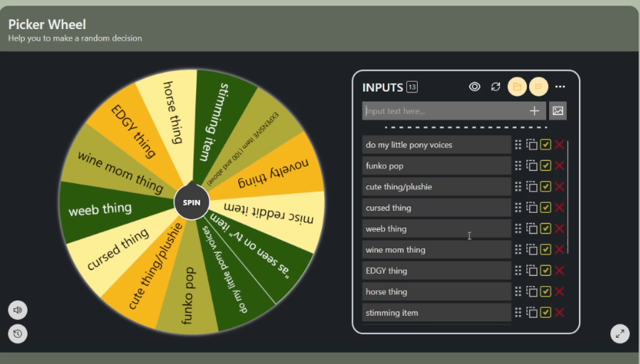Image resolution: width=640 pixels, height=364 pixels.
Task: Click the shuffle inputs refresh icon
Action: click(x=496, y=87)
